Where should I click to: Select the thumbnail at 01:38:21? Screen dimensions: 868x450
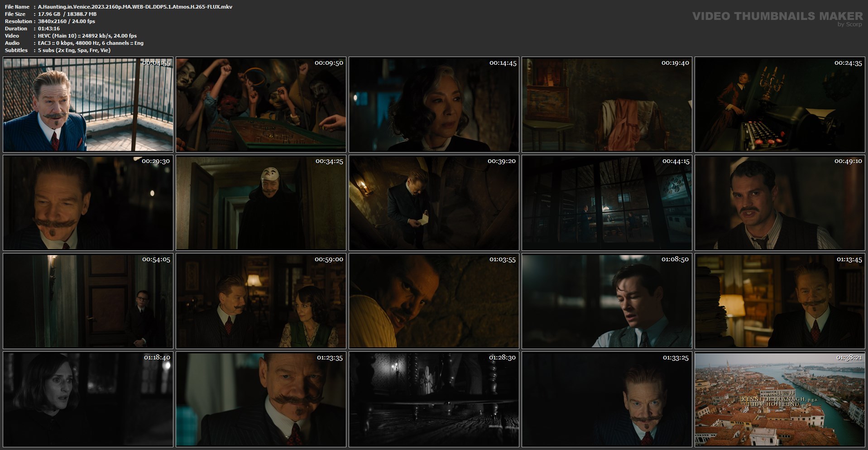[x=780, y=399]
